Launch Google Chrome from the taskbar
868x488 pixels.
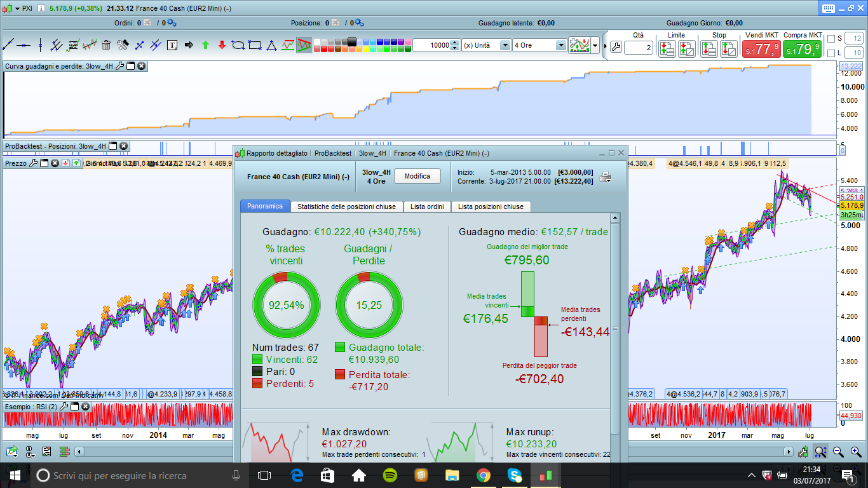(483, 475)
